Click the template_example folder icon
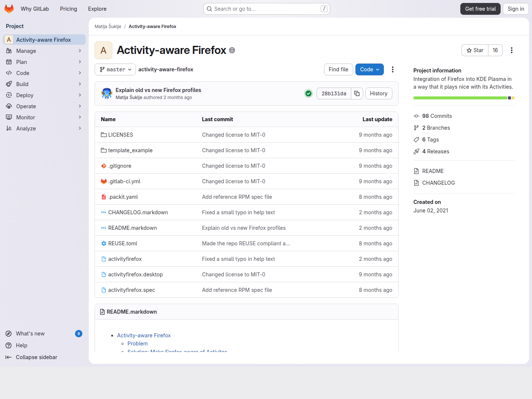 point(104,150)
